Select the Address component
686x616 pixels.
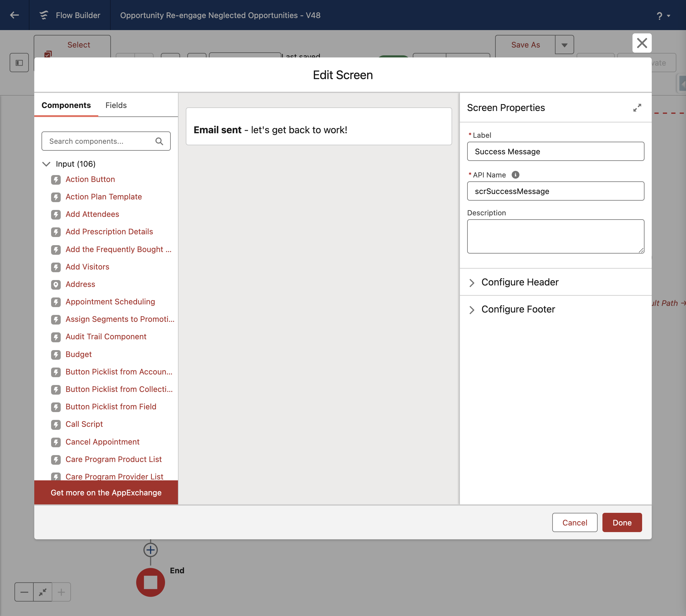(80, 285)
